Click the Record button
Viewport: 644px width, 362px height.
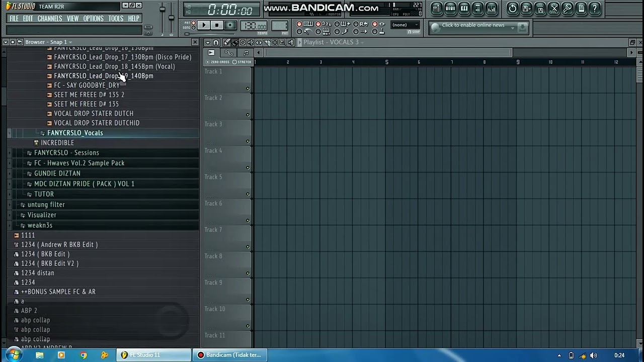[230, 25]
